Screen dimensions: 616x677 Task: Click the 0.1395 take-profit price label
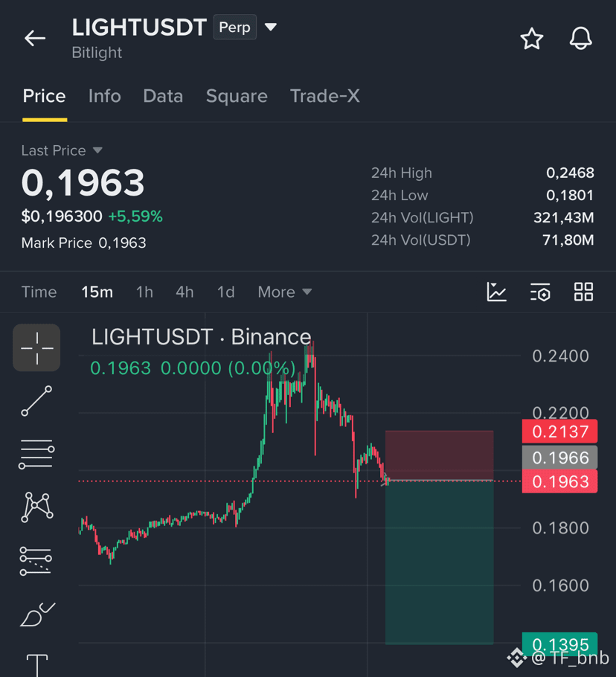tap(560, 644)
